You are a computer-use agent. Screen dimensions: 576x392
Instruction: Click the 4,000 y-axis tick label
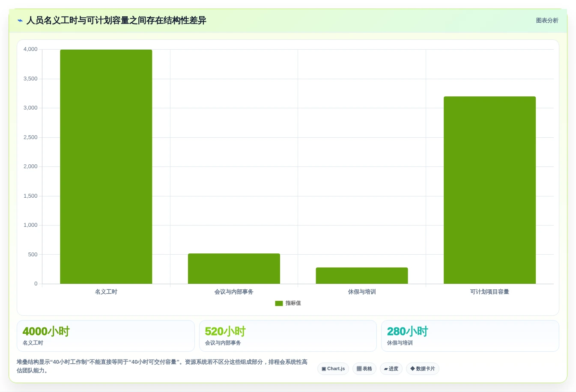pyautogui.click(x=30, y=49)
